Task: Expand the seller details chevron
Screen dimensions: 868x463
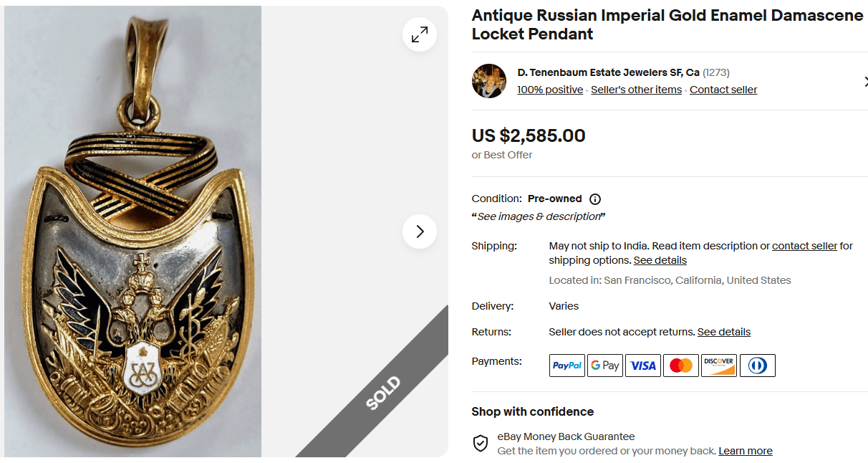Action: tap(866, 81)
